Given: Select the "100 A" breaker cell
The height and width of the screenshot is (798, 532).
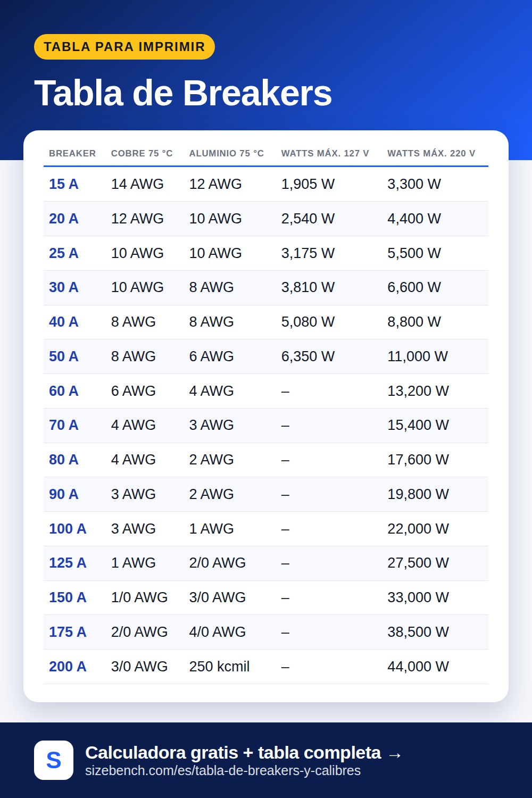Looking at the screenshot, I should [68, 529].
